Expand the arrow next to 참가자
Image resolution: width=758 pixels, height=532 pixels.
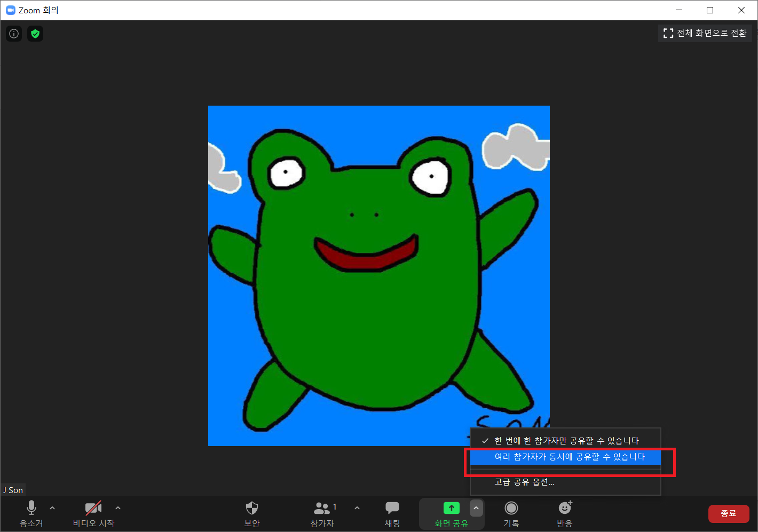[x=357, y=508]
